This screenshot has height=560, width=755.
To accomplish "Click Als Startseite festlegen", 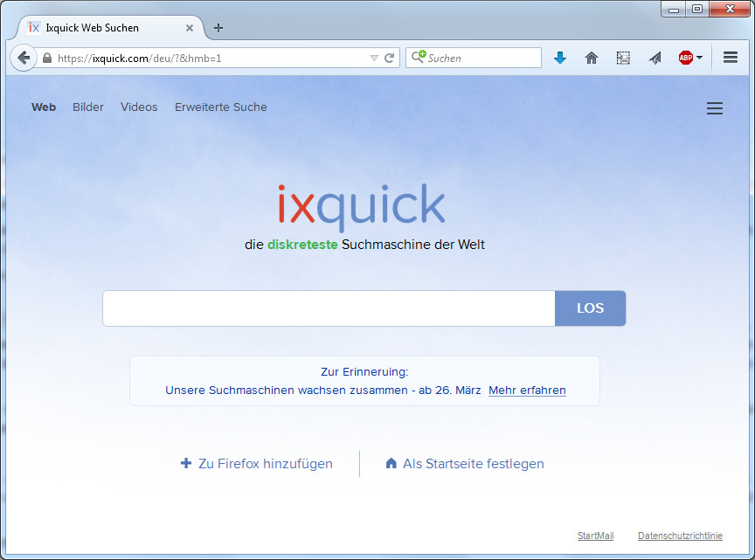I will click(465, 464).
